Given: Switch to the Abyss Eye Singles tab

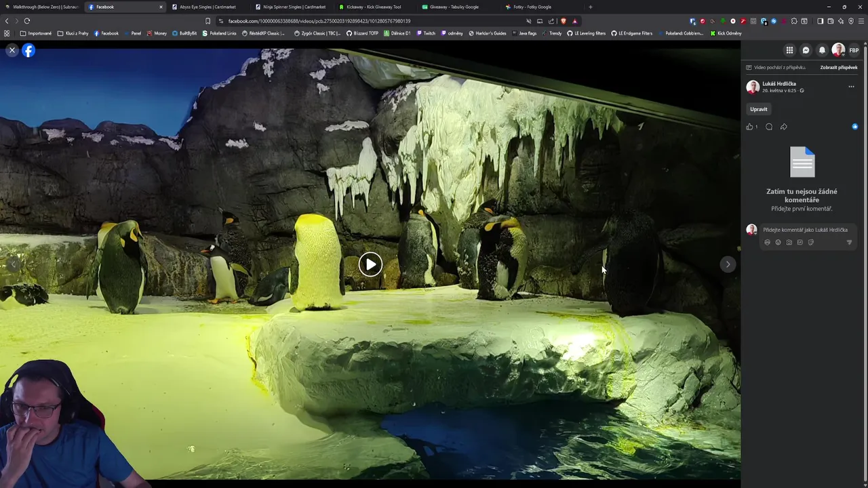Looking at the screenshot, I should coord(208,7).
